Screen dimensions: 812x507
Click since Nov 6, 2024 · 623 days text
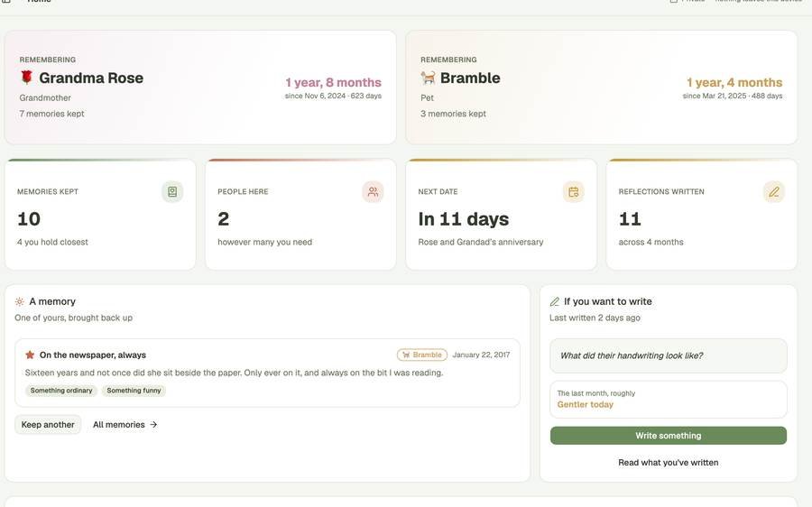[333, 96]
